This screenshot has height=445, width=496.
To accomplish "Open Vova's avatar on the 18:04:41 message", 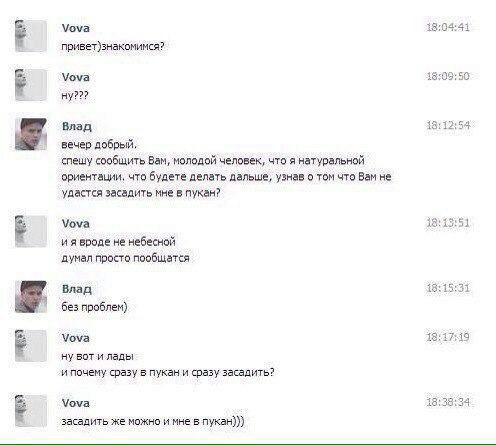I will 31,36.
